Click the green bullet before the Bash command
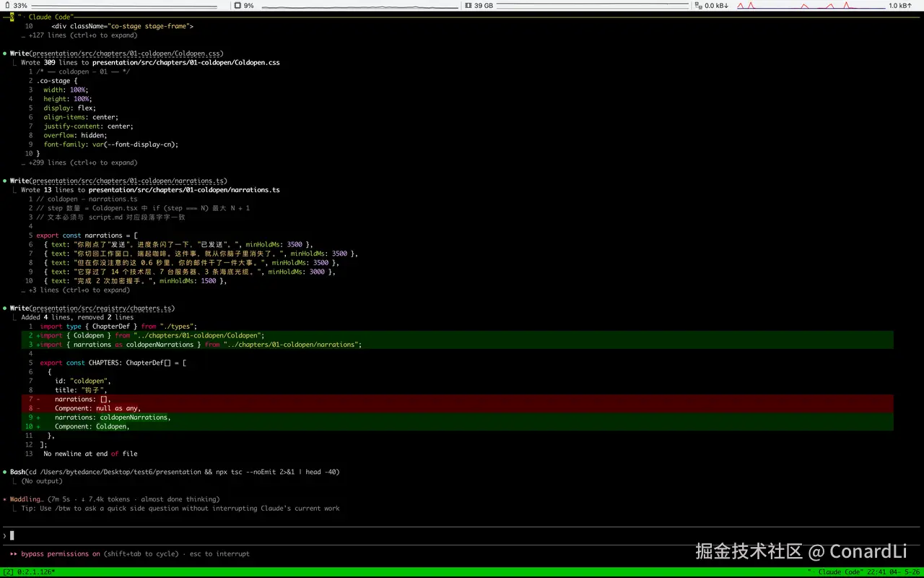 [5, 472]
